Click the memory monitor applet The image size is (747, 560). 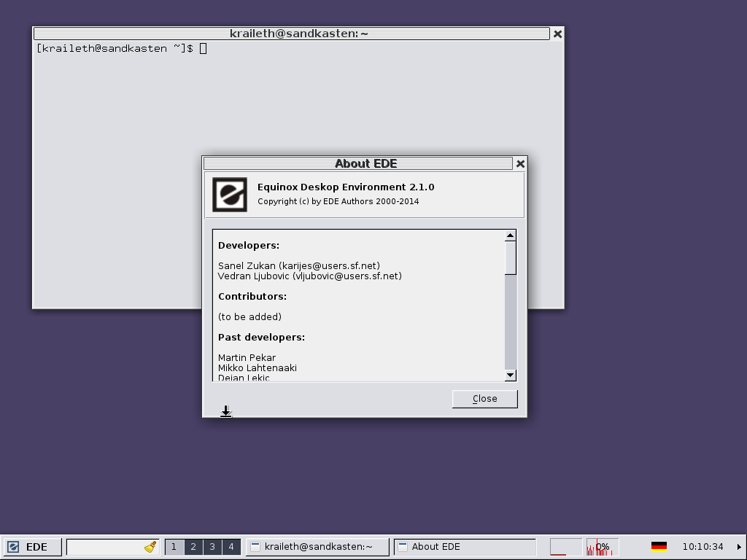pyautogui.click(x=565, y=547)
